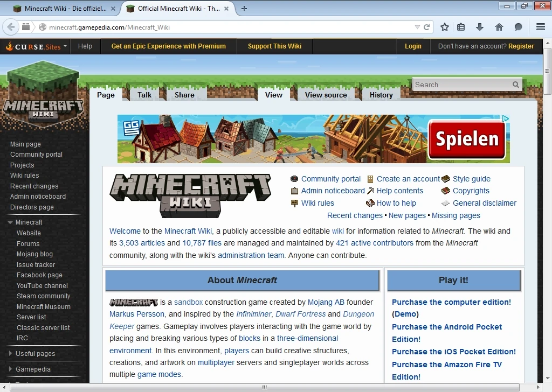Viewport: 552px width, 392px height.
Task: Click the Community portal icon in header box
Action: (294, 179)
